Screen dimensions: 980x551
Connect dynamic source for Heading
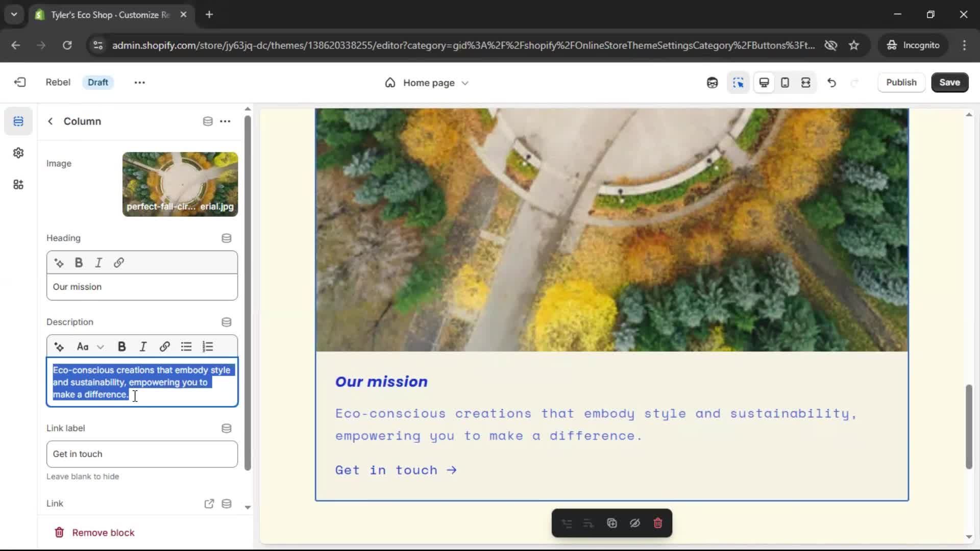(227, 238)
